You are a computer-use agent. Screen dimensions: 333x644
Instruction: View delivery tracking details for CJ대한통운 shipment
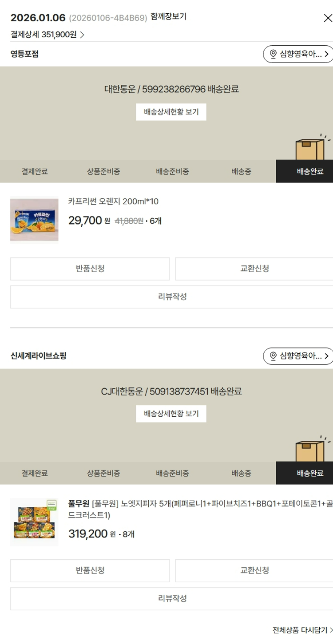coord(171,414)
